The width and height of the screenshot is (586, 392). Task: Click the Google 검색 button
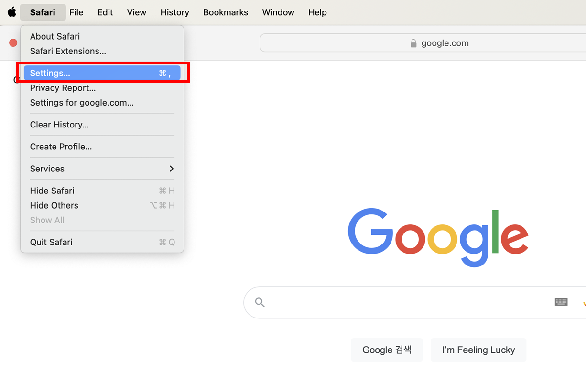387,350
